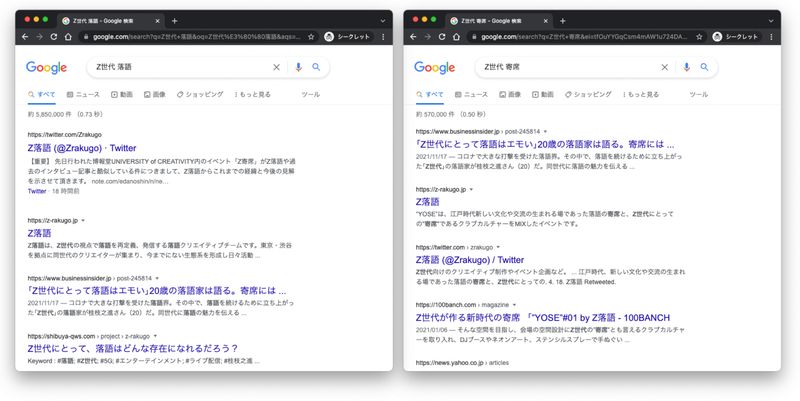Click Google logo in left window
Image resolution: width=800 pixels, height=401 pixels.
pos(46,68)
